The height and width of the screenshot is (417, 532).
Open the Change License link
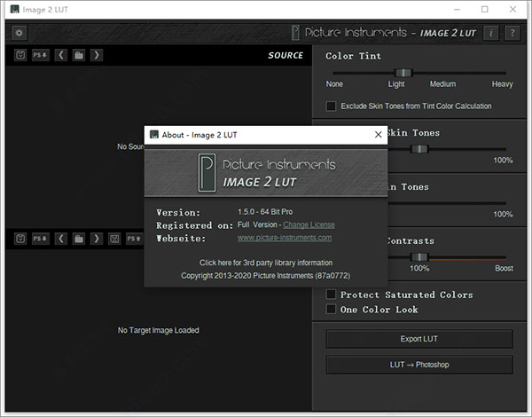[309, 224]
